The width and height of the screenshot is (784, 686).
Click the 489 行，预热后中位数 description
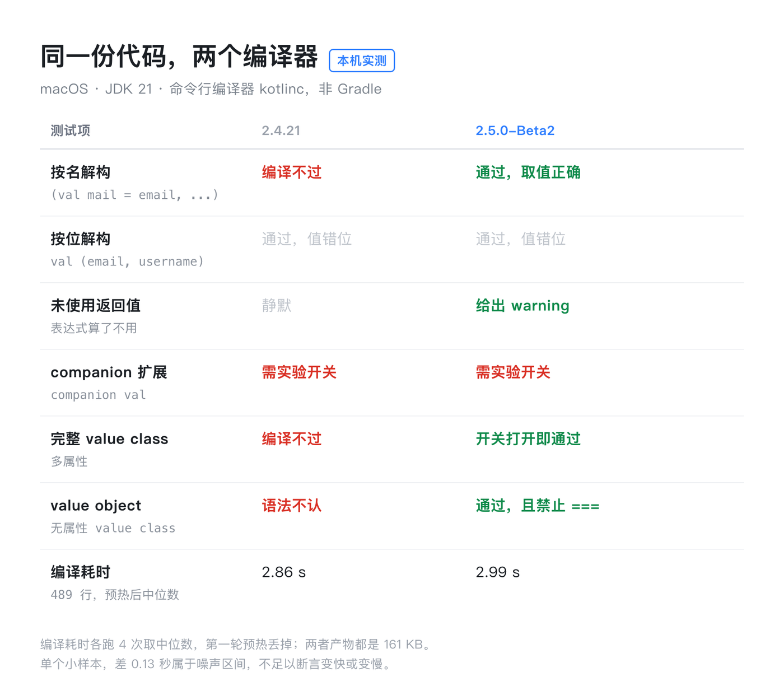pyautogui.click(x=115, y=595)
